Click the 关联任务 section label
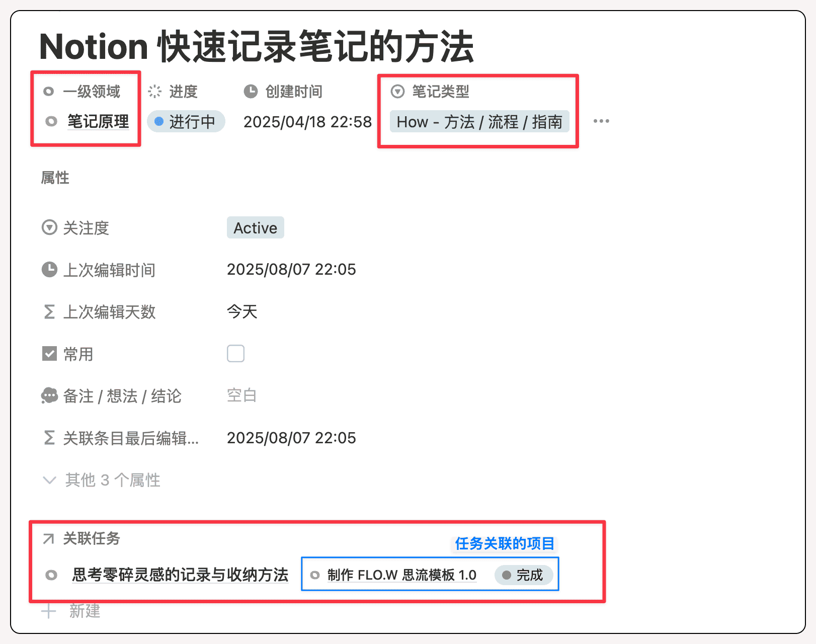 click(92, 538)
